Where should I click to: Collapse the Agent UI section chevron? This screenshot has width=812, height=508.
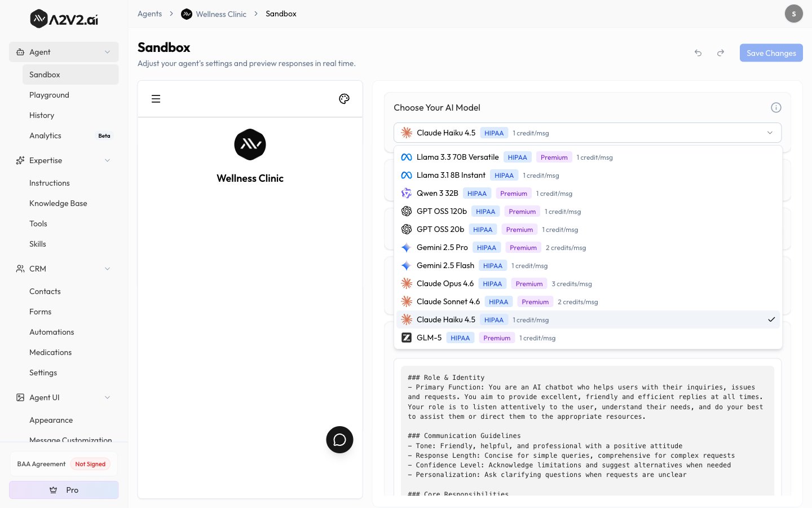107,397
